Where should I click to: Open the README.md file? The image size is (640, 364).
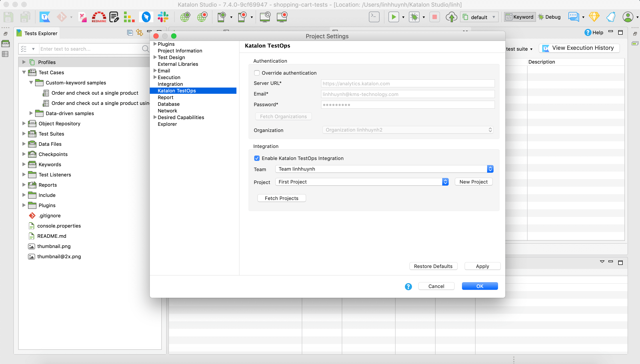pos(52,236)
